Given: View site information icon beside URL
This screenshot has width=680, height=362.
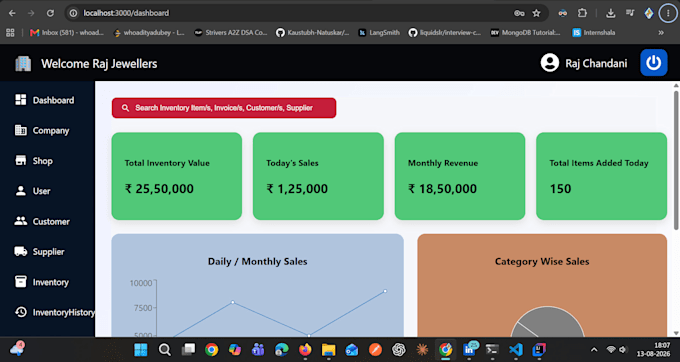Looking at the screenshot, I should point(73,13).
